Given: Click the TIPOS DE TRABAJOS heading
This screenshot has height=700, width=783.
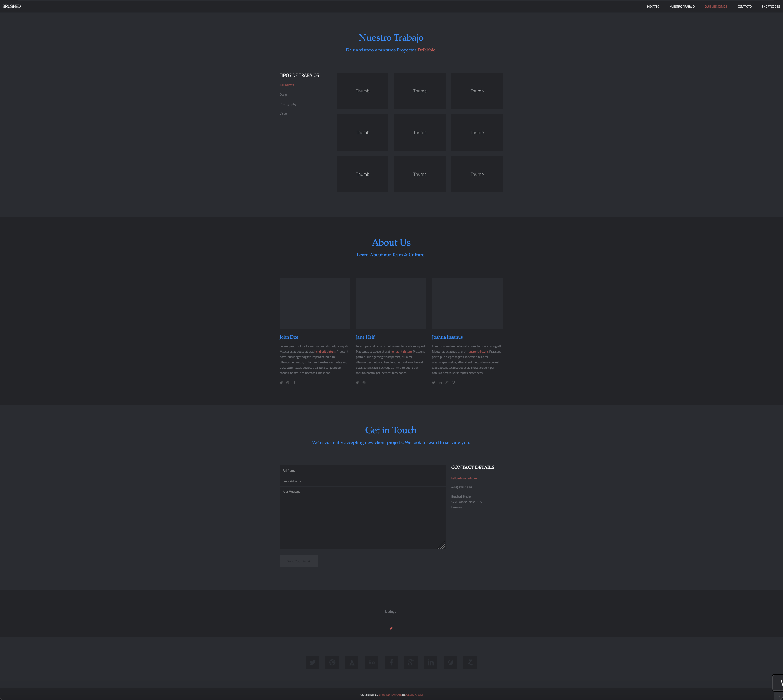Looking at the screenshot, I should 299,75.
